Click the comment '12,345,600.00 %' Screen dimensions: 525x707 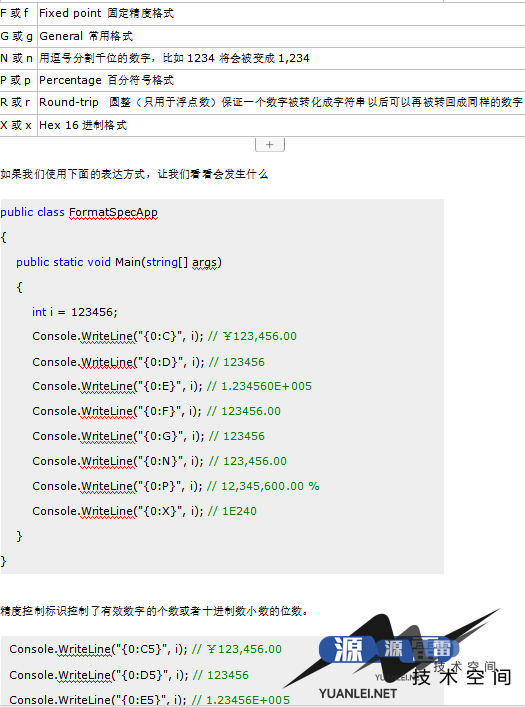tap(270, 486)
